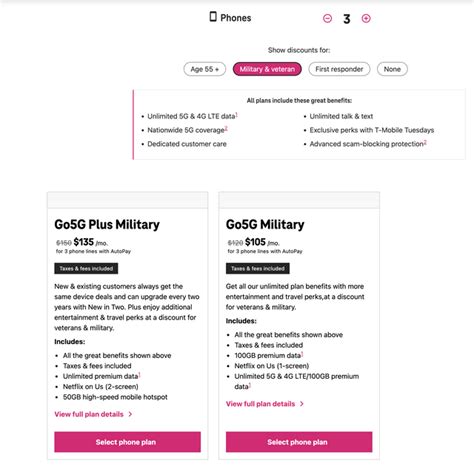Click the Go5G Plus Military plan title
The image size is (474, 469).
(107, 224)
